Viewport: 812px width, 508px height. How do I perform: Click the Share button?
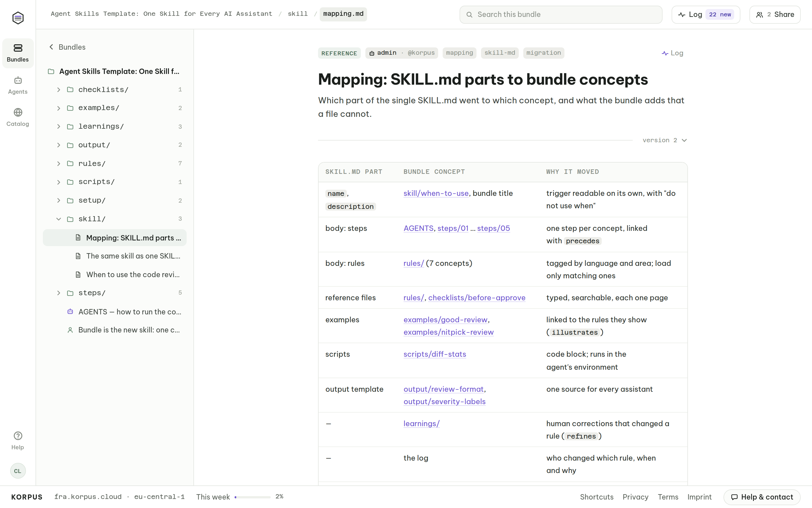(x=775, y=14)
